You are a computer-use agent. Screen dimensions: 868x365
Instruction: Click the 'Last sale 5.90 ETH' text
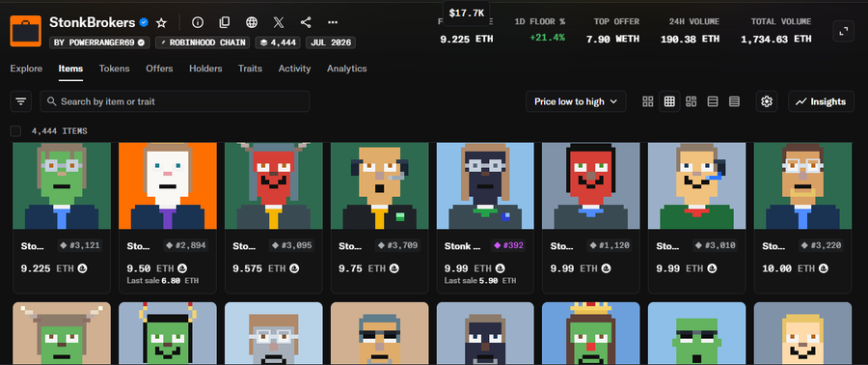click(x=480, y=281)
